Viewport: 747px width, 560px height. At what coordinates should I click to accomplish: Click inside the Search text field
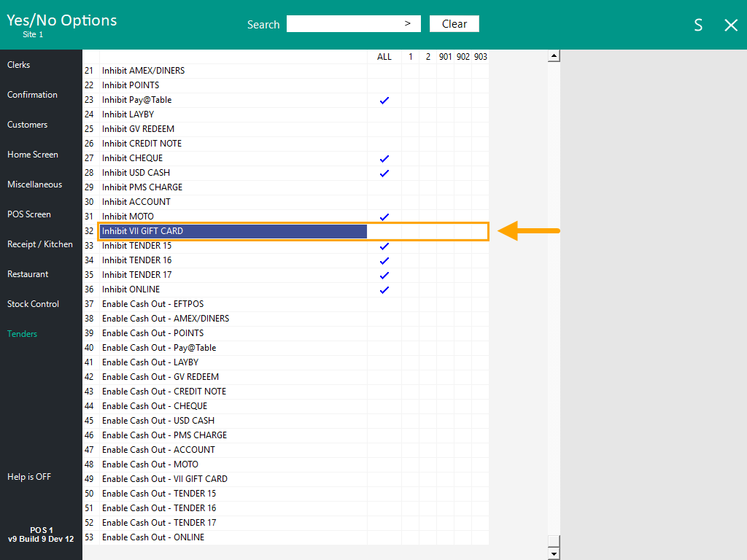[x=343, y=24]
